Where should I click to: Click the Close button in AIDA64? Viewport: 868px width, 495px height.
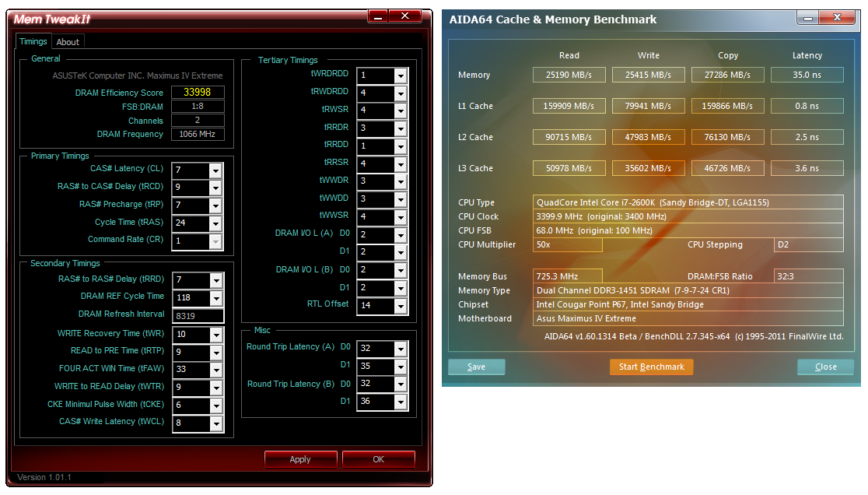click(x=825, y=367)
